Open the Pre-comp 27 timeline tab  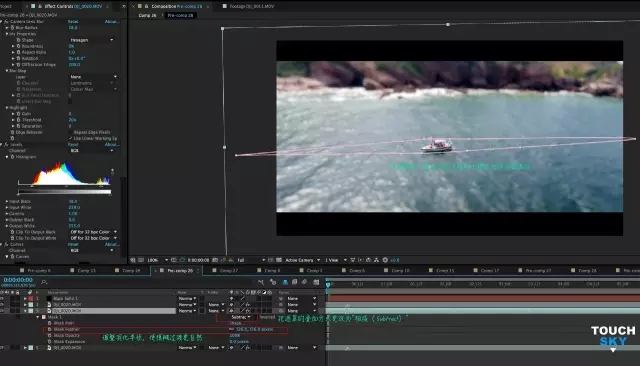(x=538, y=271)
